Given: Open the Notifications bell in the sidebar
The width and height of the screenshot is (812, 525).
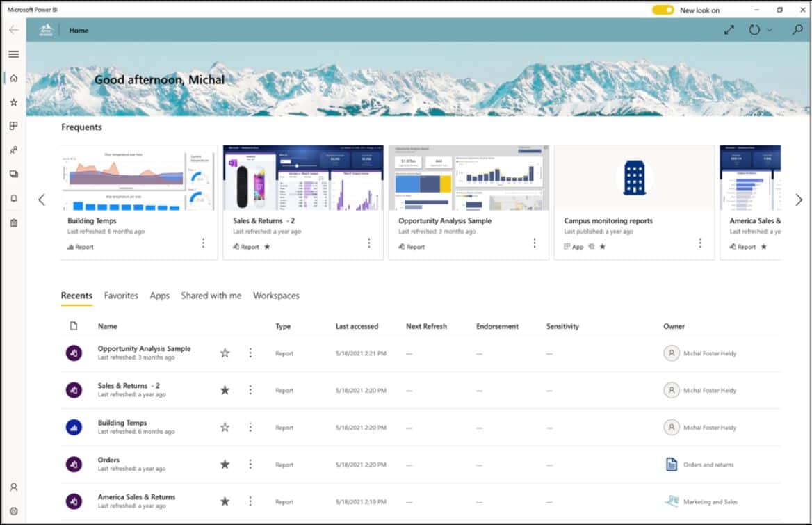Looking at the screenshot, I should (x=14, y=198).
